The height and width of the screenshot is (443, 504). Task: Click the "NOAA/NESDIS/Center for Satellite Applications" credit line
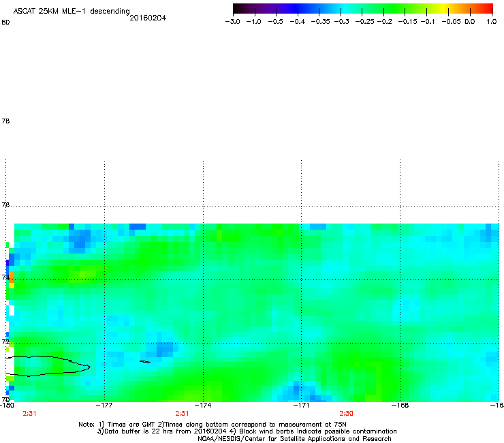tap(294, 439)
